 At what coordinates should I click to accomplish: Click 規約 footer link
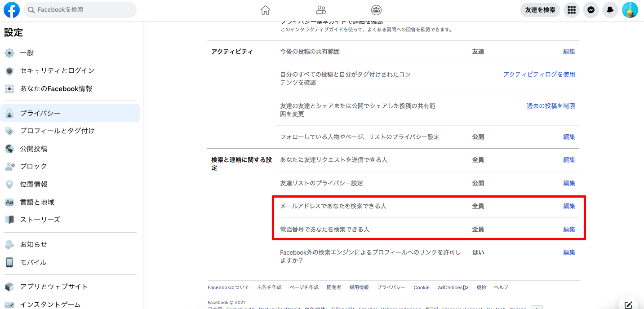coord(481,287)
